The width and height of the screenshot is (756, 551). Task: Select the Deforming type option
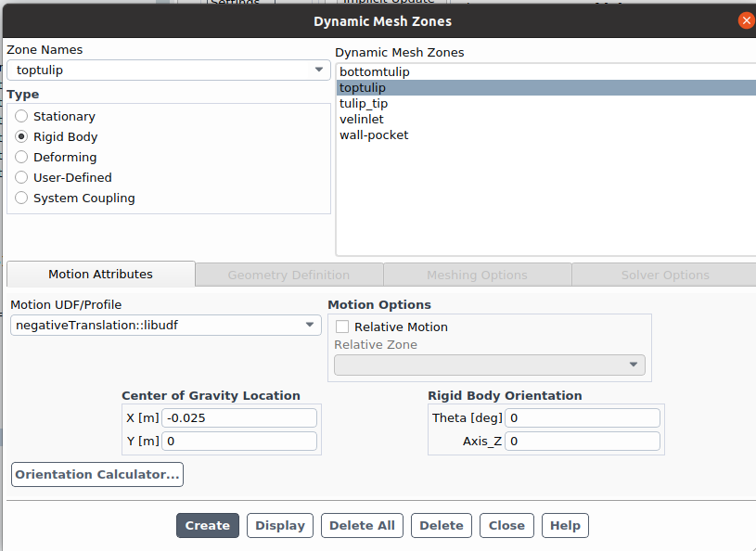(x=22, y=158)
